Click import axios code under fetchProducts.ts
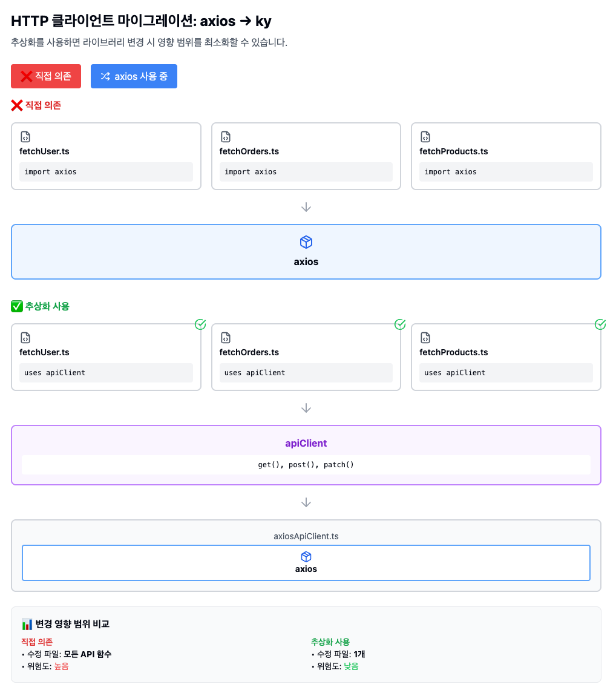 tap(506, 172)
